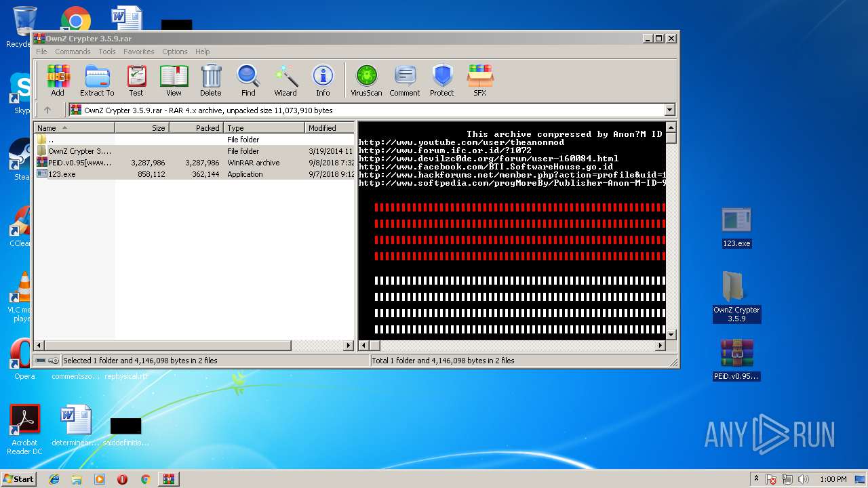Go up one folder level arrow
Screen dimensions: 868x488
coord(47,110)
